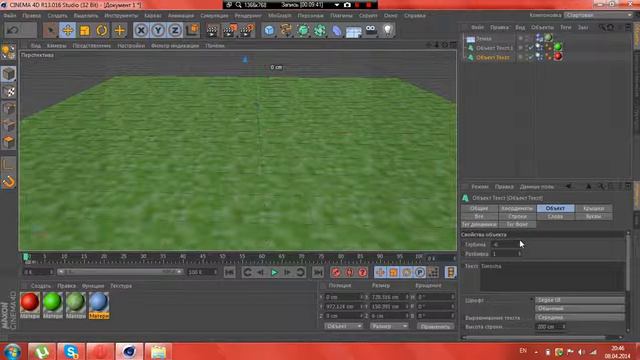Click the green material tag on the first Объект Текст
This screenshot has height=360, width=640.
(x=558, y=47)
